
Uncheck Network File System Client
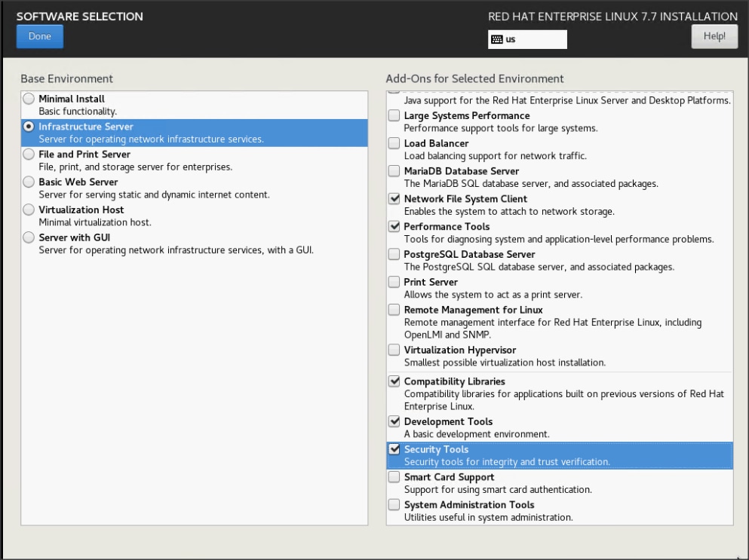(x=394, y=199)
